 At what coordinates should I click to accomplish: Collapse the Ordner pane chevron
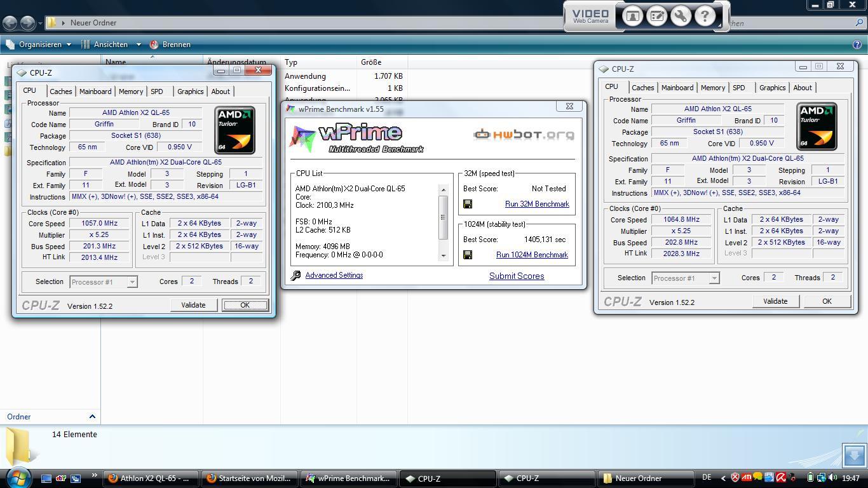point(92,417)
